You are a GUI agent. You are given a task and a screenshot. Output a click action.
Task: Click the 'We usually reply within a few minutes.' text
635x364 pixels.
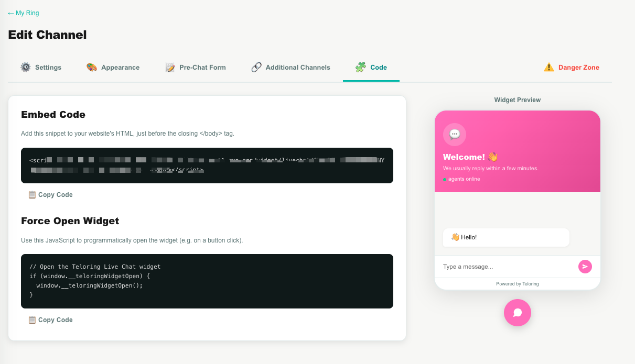[x=491, y=169]
